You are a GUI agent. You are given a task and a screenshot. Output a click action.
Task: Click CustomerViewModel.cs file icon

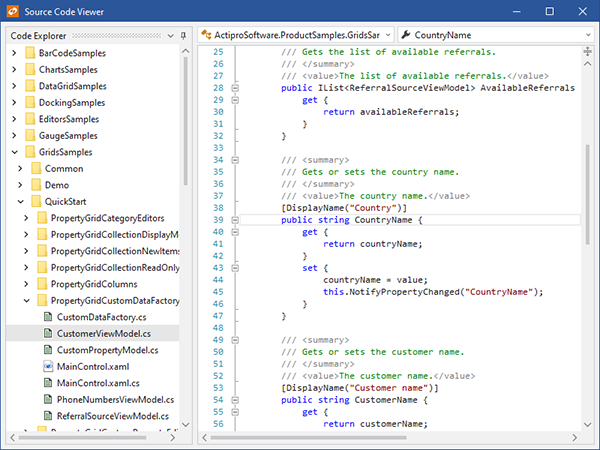coord(48,333)
